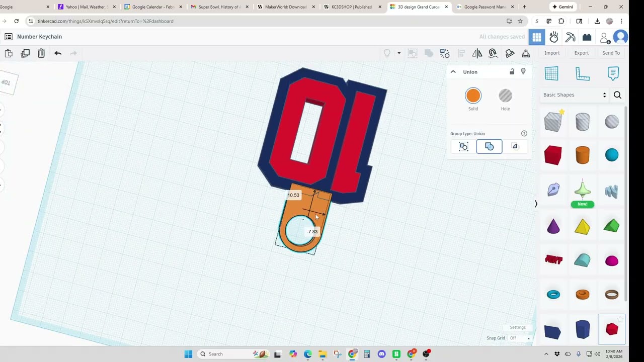
Task: Open the user profile avatar
Action: pos(621,37)
